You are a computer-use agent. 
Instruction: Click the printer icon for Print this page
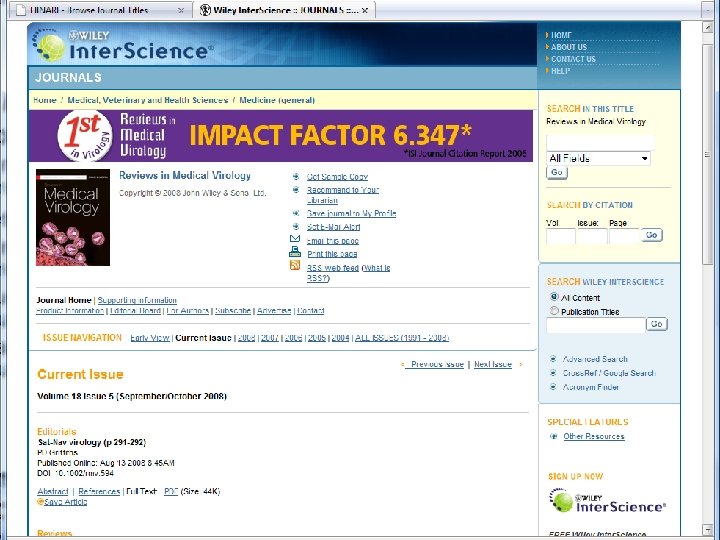pos(295,252)
